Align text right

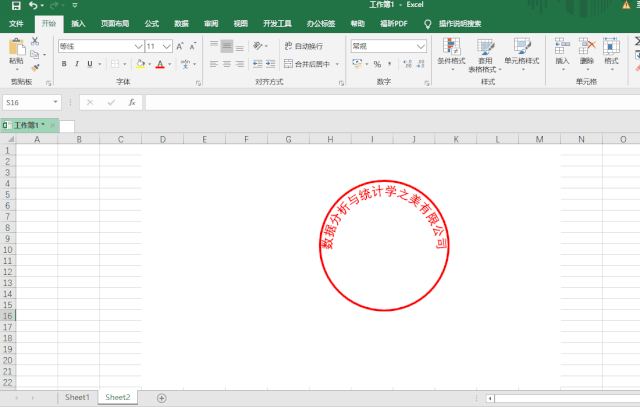240,64
